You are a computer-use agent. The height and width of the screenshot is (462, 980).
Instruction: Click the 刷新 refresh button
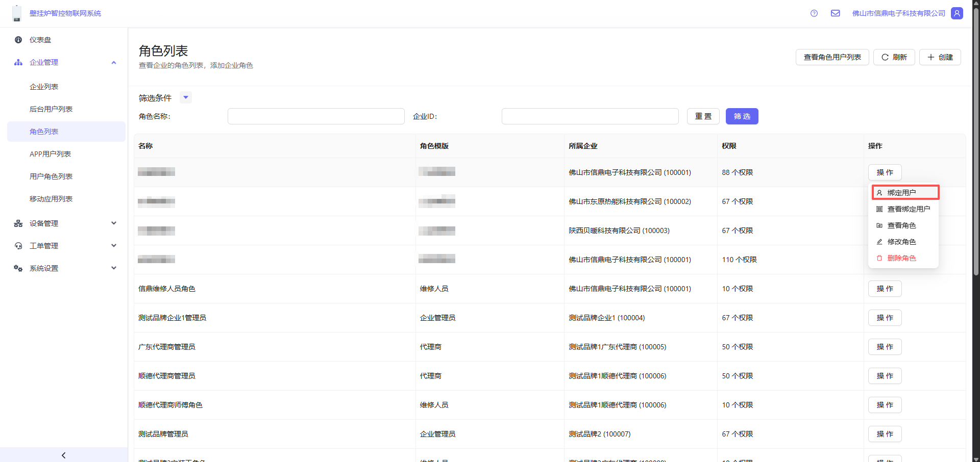coord(894,57)
